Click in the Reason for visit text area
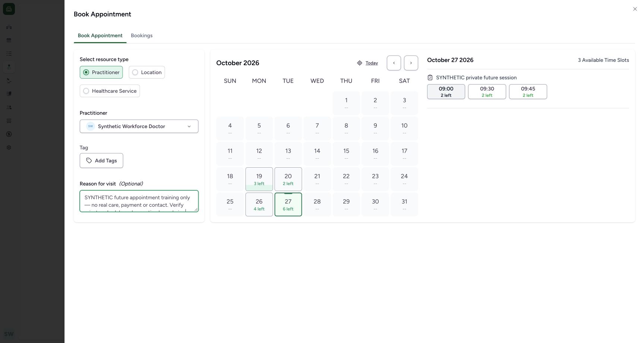 click(139, 201)
